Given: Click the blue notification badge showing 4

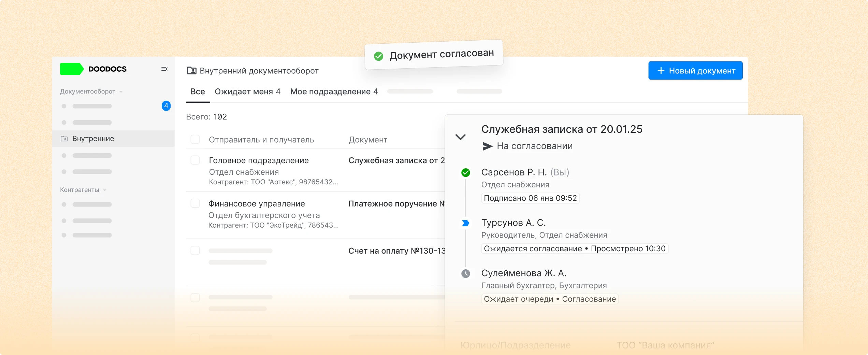Looking at the screenshot, I should point(166,106).
